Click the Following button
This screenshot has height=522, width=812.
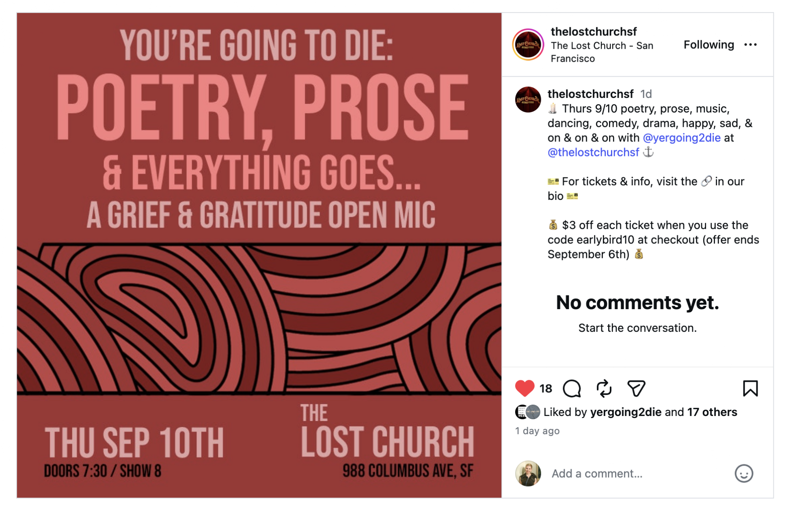pyautogui.click(x=708, y=45)
